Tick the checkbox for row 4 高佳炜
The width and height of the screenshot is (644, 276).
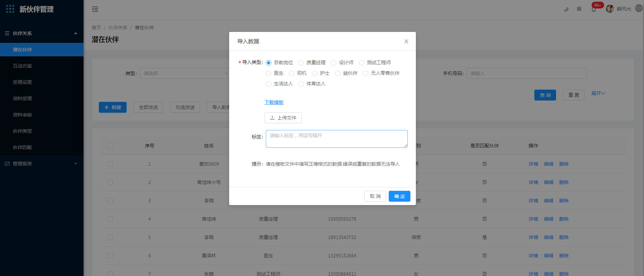tap(110, 219)
